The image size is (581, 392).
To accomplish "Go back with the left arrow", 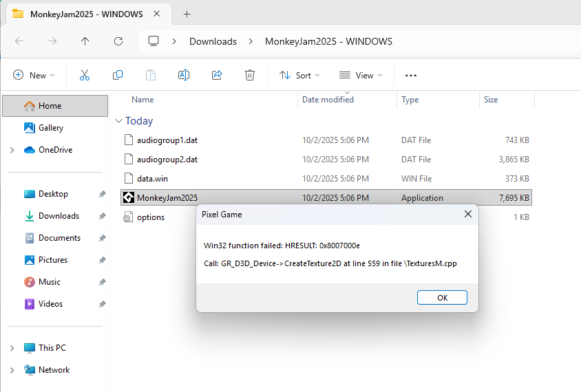I will [x=19, y=41].
